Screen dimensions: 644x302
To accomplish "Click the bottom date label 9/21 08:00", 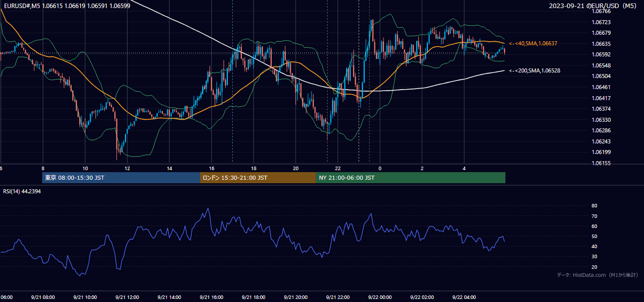I will [x=43, y=297].
